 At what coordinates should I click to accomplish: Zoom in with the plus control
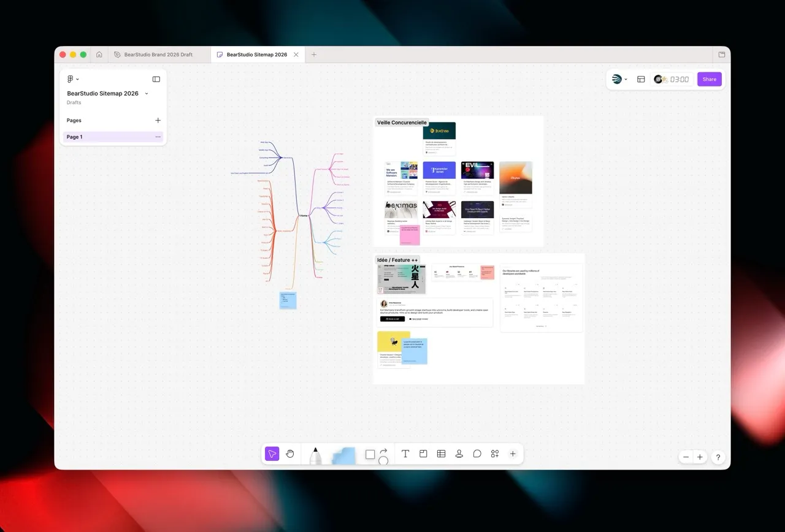pos(700,457)
